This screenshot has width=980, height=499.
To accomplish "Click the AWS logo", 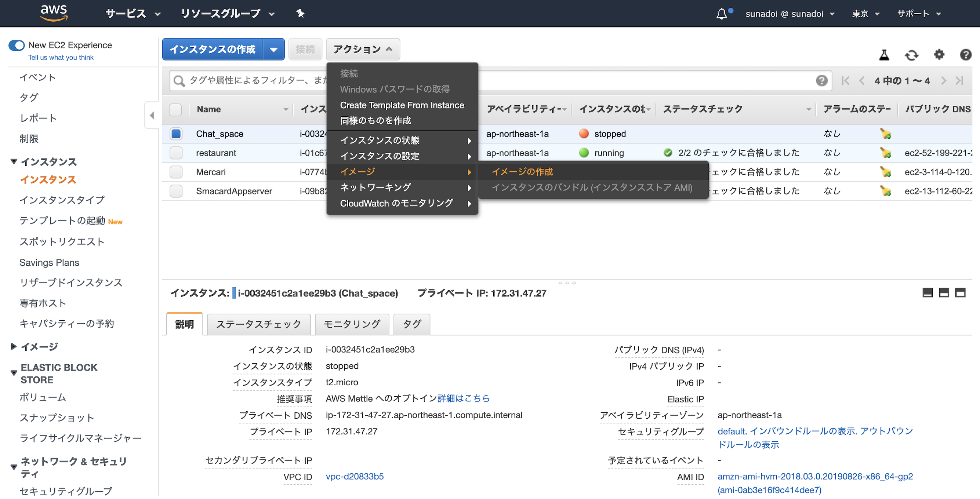I will coord(54,12).
